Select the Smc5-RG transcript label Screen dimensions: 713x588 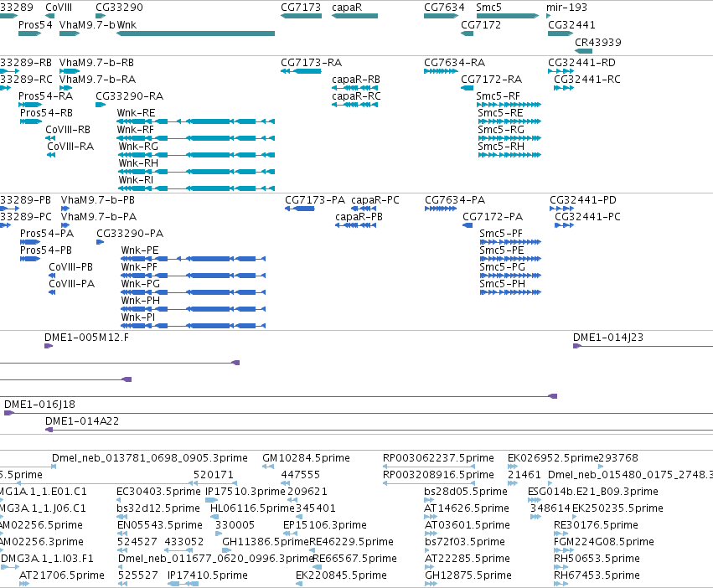(x=501, y=130)
